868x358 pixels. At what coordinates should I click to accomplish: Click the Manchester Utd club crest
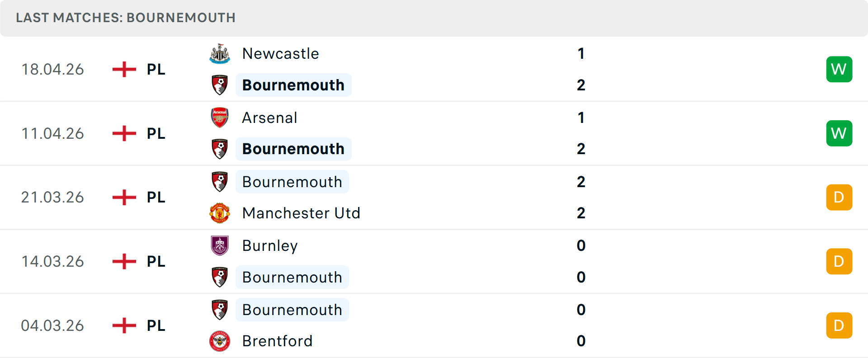pyautogui.click(x=220, y=213)
